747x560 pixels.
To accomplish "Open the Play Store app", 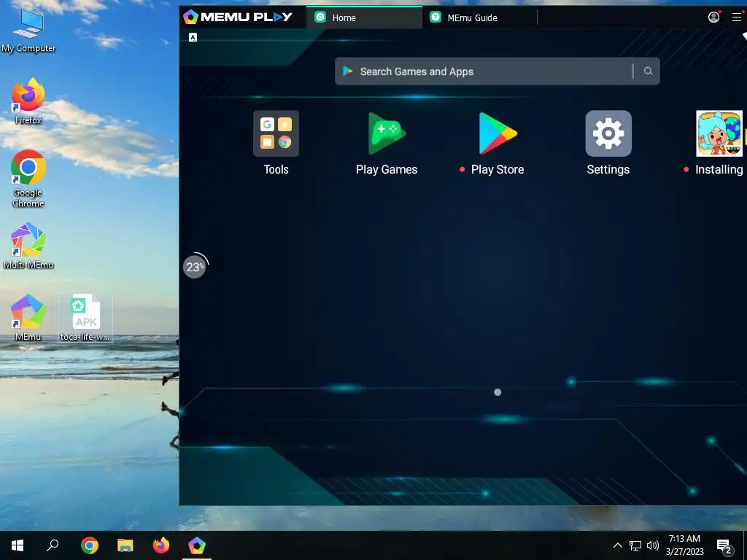I will point(498,134).
